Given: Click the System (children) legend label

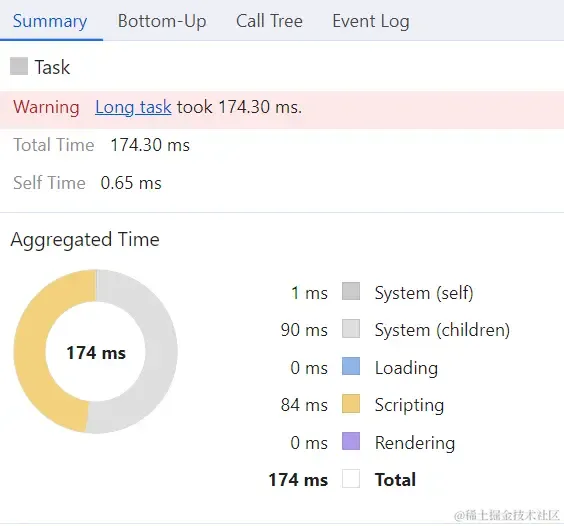Looking at the screenshot, I should (442, 330).
